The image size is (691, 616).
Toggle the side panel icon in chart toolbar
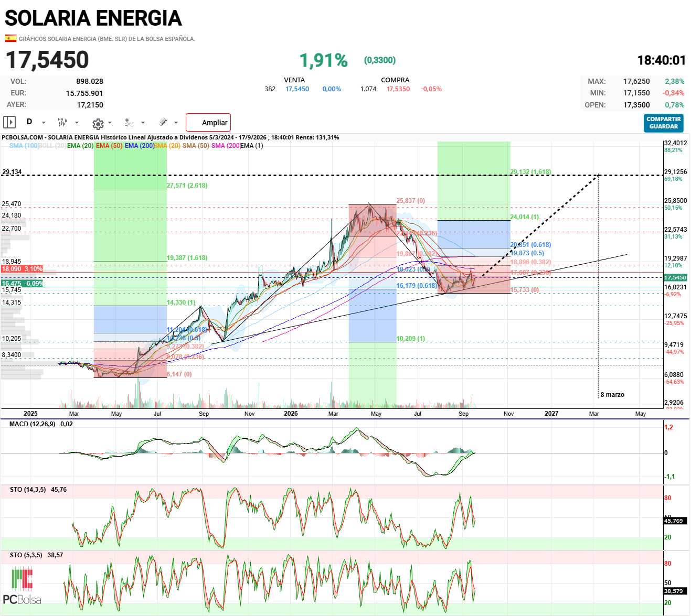coord(9,122)
